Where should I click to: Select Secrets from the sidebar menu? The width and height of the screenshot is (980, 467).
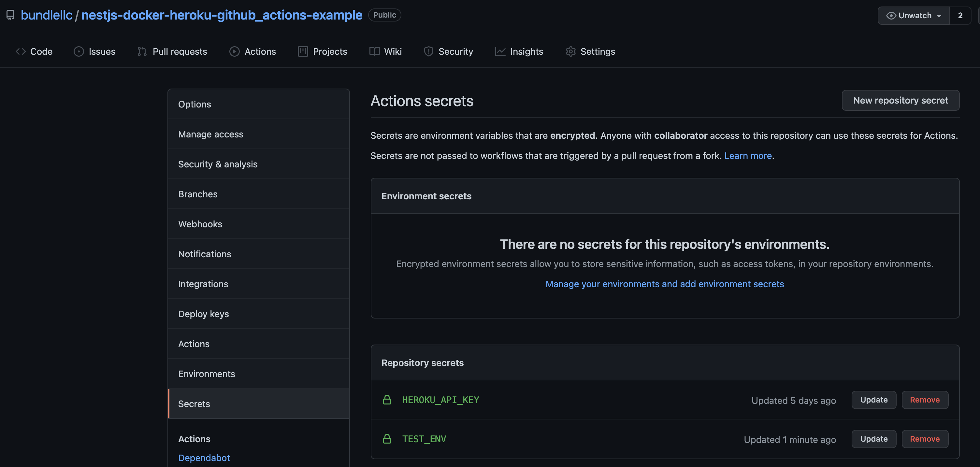(x=194, y=403)
